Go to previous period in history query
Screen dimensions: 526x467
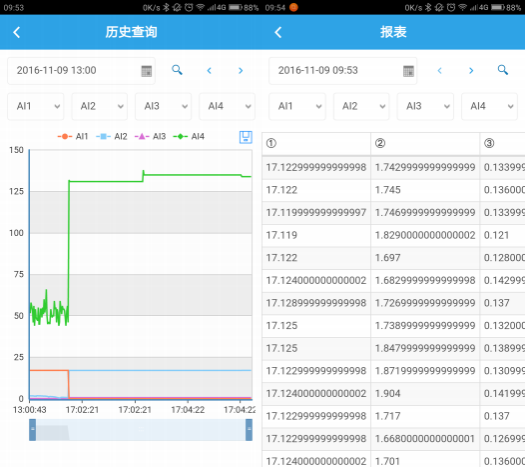(209, 70)
